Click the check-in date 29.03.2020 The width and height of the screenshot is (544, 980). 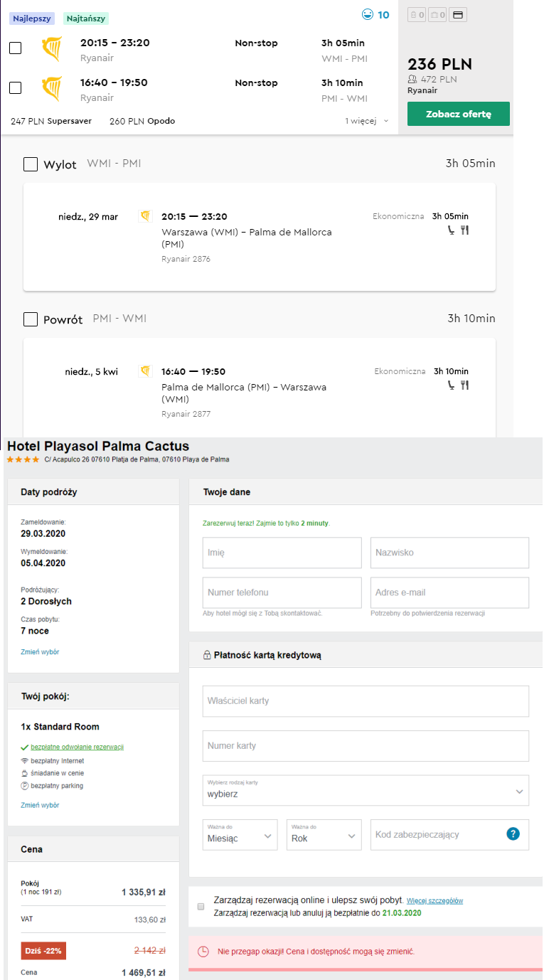coord(43,533)
